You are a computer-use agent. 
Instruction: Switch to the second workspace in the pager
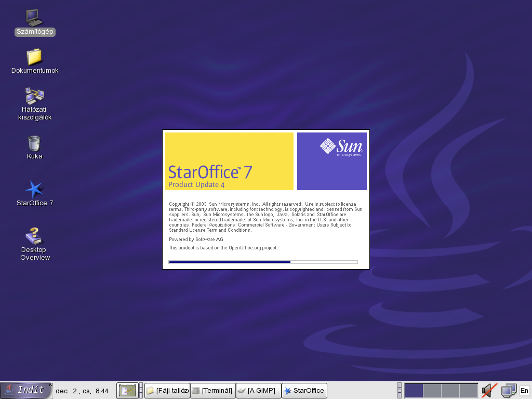[432, 391]
